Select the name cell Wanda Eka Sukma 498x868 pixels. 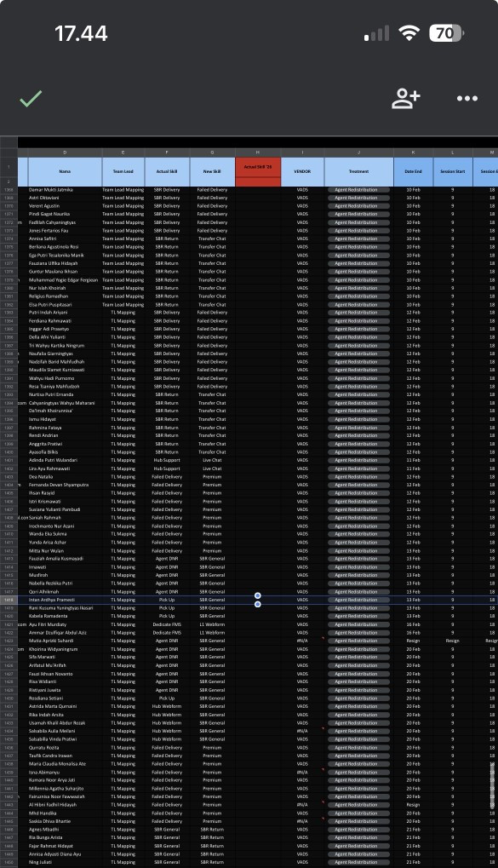pos(65,533)
